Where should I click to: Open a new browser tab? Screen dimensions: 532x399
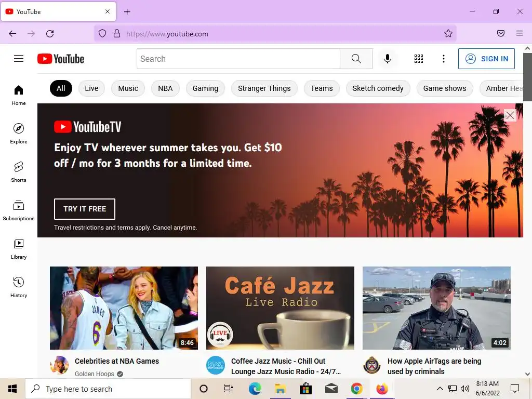point(127,12)
